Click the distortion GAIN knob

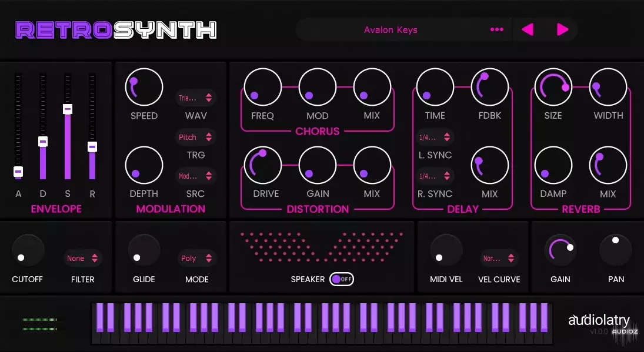(318, 165)
